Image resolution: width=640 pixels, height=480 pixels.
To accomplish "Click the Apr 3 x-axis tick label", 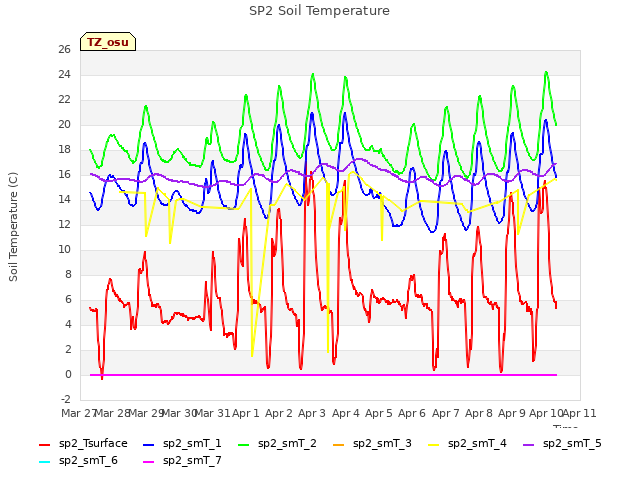I will click(312, 413).
